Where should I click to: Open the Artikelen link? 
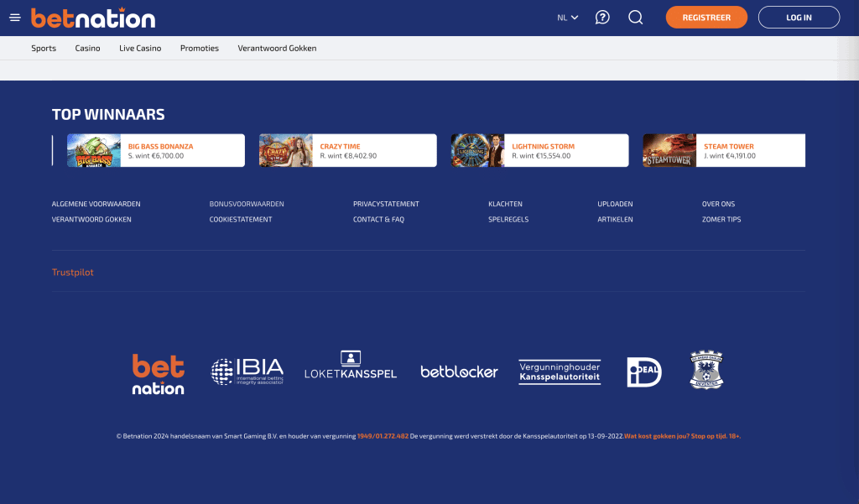pyautogui.click(x=615, y=219)
